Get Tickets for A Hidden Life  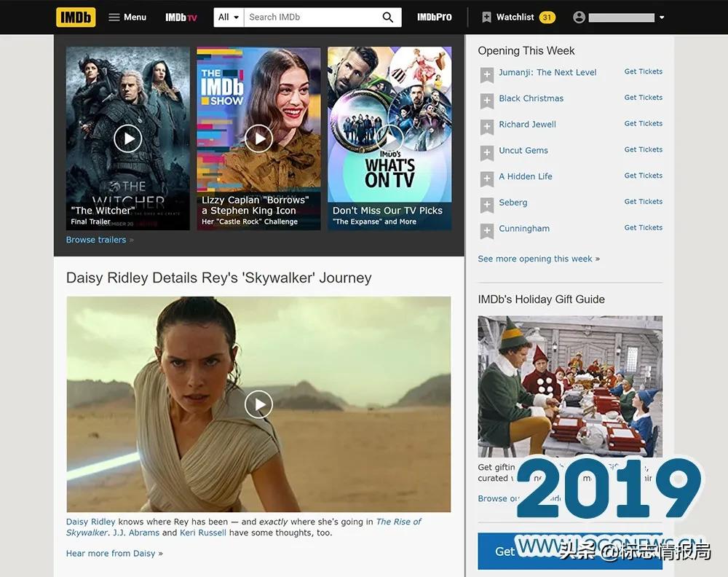click(x=643, y=176)
